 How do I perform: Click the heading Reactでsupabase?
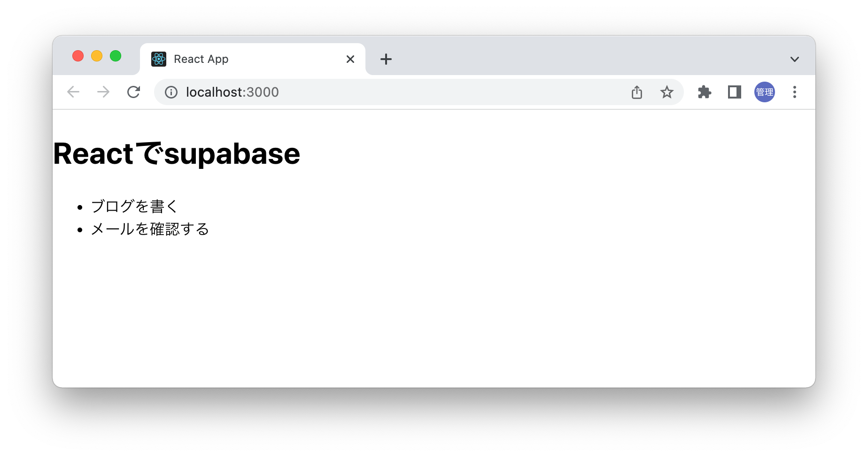click(176, 153)
